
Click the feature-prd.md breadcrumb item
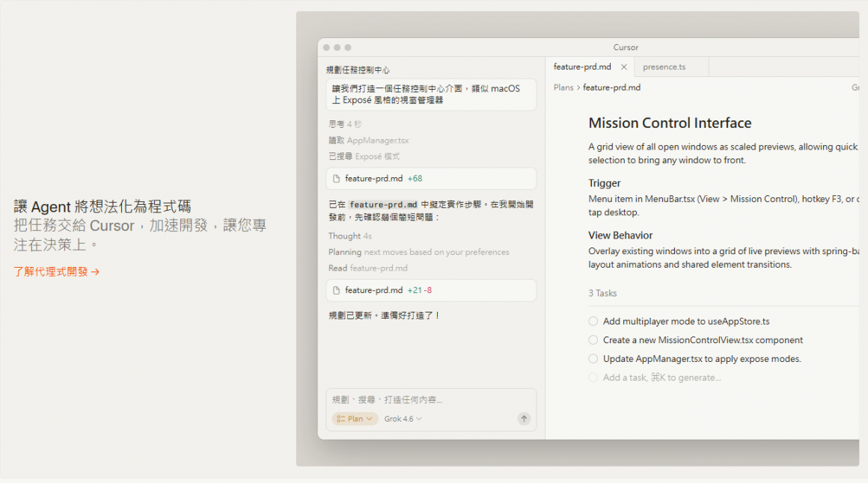click(611, 87)
